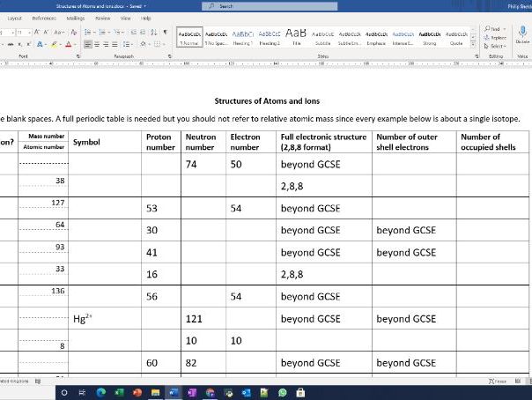Screen dimensions: 532x400
Task: Apply red font color
Action: coord(68,44)
